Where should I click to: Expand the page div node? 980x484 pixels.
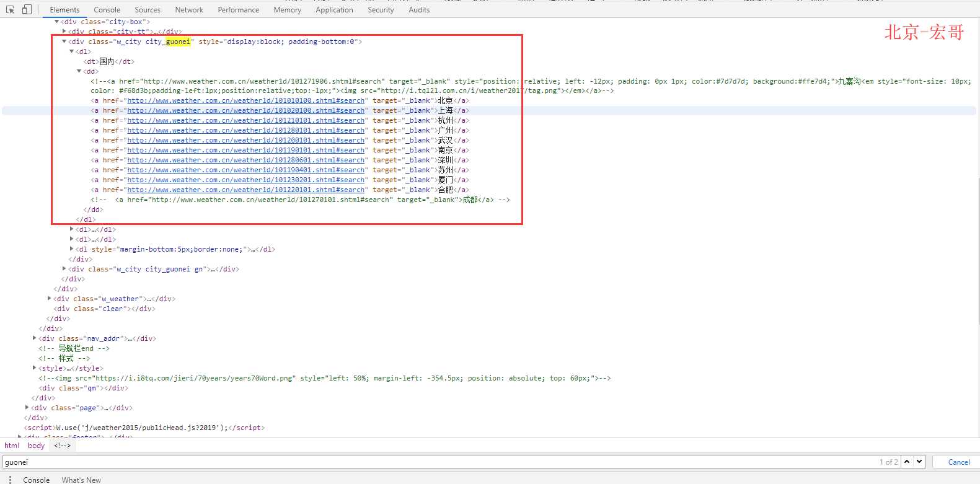[27, 408]
